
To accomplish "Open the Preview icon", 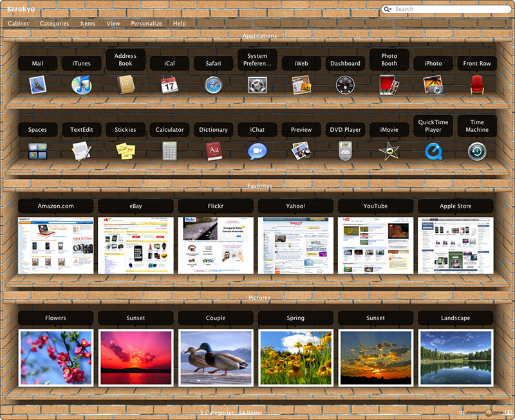I will [x=301, y=151].
